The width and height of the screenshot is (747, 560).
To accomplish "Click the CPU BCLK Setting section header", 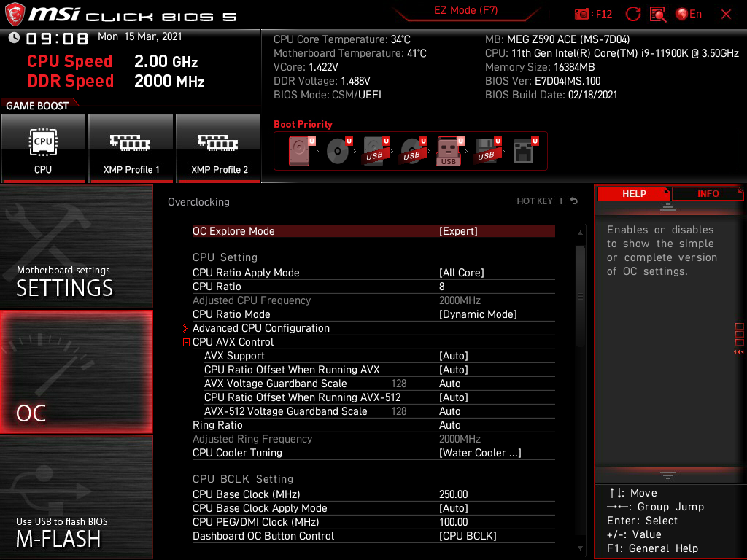I will coord(242,479).
